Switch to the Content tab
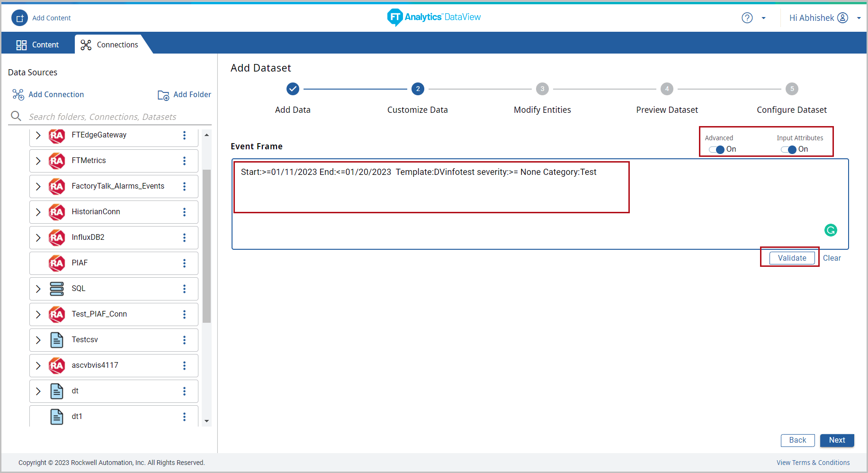 click(38, 45)
